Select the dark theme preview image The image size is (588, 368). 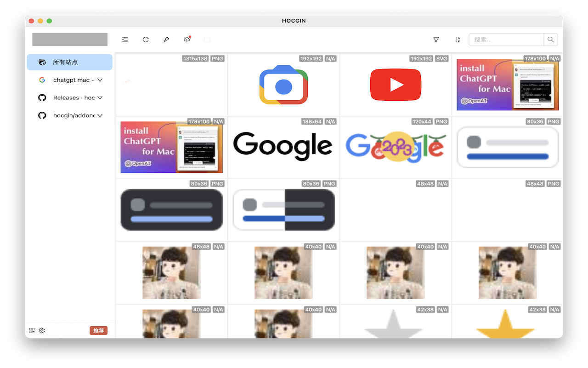click(x=171, y=210)
